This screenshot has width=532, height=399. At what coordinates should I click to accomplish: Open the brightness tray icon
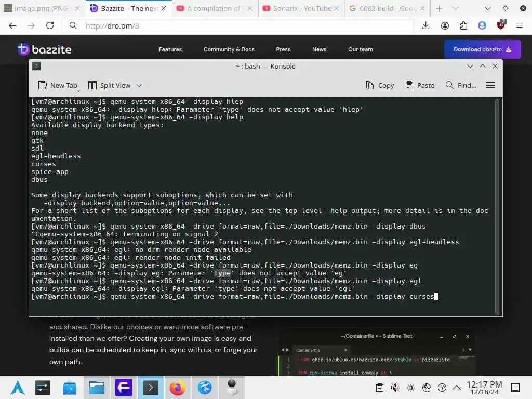tap(411, 388)
